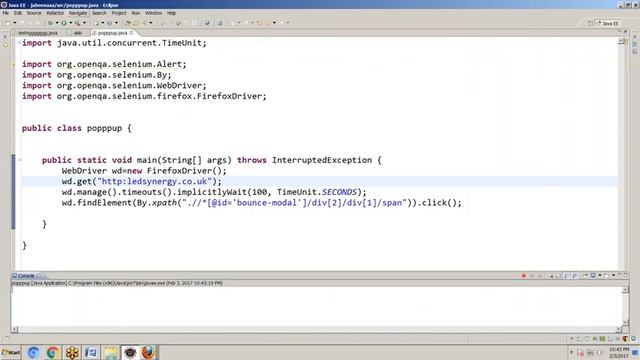
Task: Open the File menu
Action: pyautogui.click(x=5, y=13)
